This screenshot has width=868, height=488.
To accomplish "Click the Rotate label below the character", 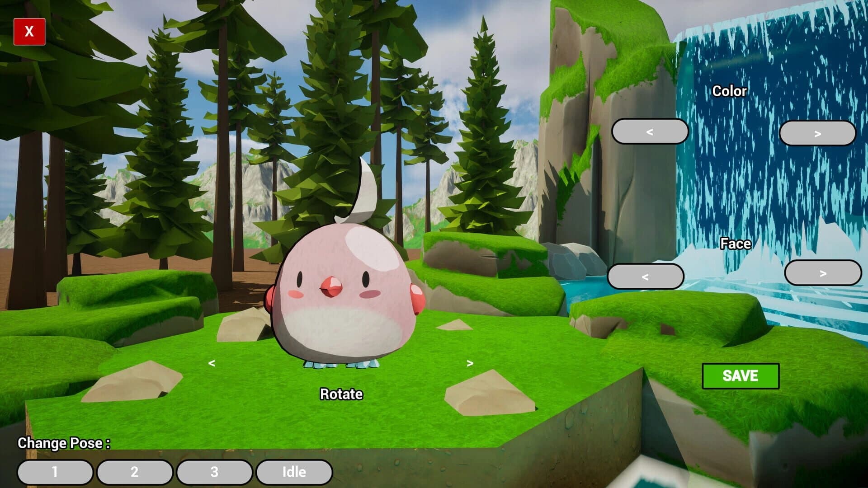I will click(x=341, y=394).
